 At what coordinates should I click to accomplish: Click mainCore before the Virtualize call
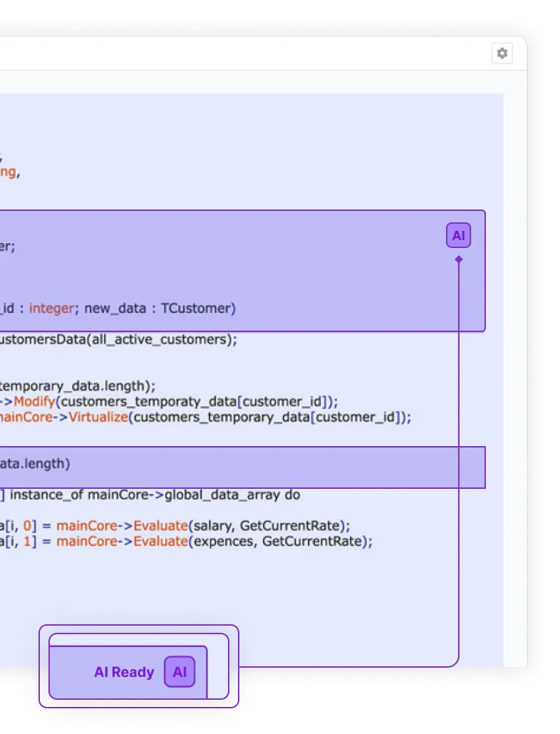[26, 417]
